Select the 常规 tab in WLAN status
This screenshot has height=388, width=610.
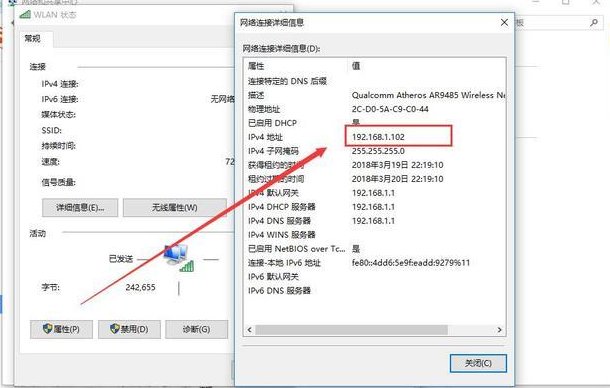32,39
